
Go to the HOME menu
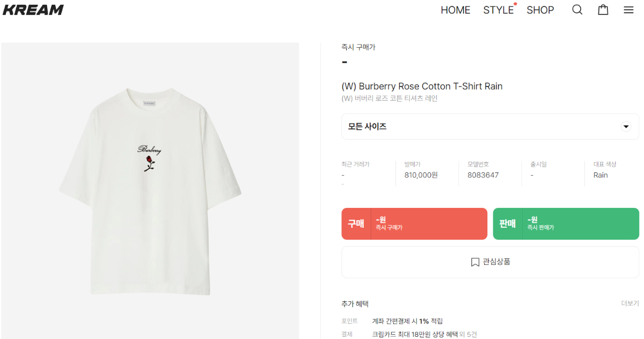pos(455,10)
